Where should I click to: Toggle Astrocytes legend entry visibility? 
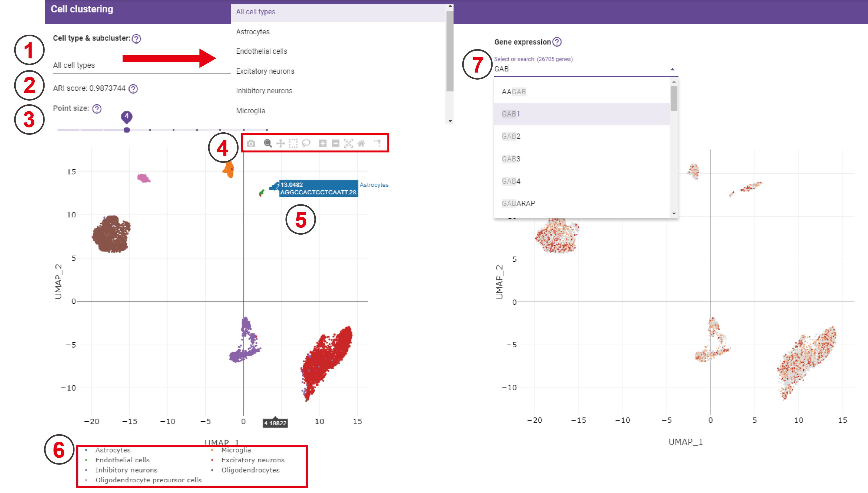pyautogui.click(x=113, y=450)
